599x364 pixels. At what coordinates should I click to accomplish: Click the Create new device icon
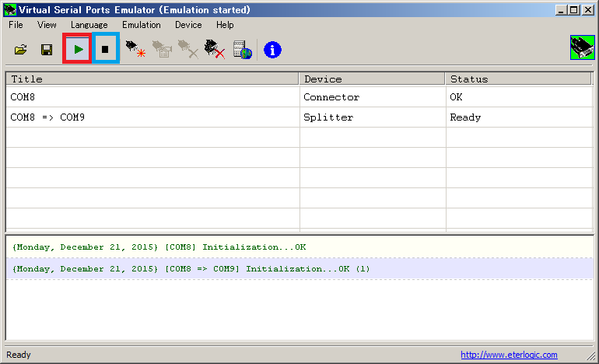pyautogui.click(x=135, y=50)
